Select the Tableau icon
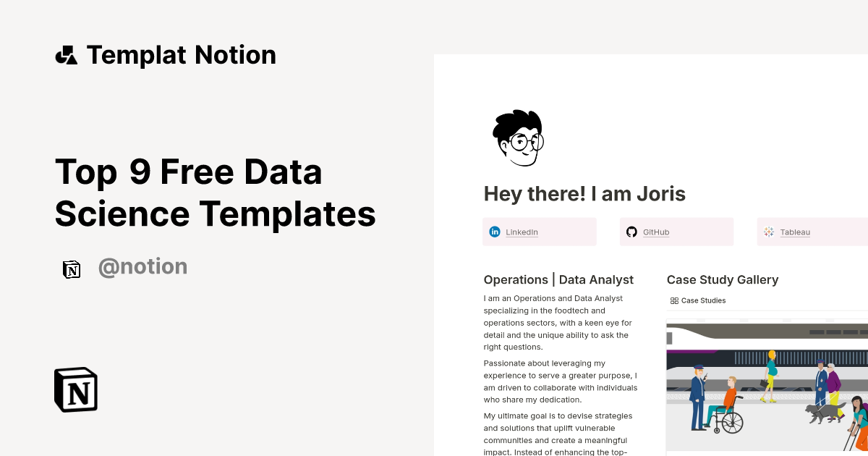Viewport: 868px width, 456px height. (769, 232)
